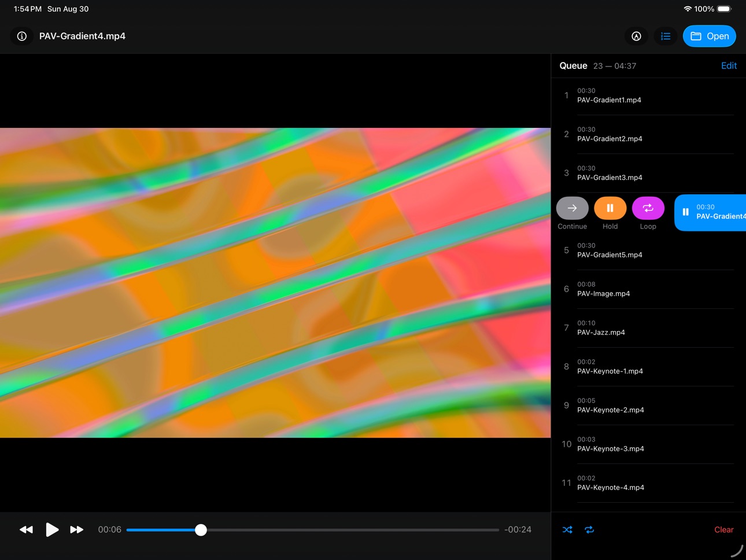Image resolution: width=746 pixels, height=560 pixels.
Task: Select PAV-Keynote-4.mp4 in queue
Action: [648, 483]
